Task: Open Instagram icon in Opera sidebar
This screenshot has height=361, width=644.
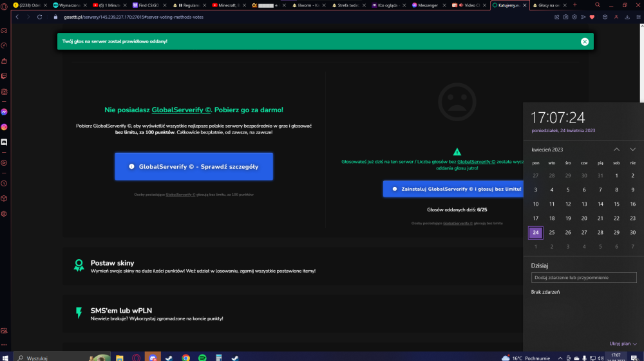Action: 4,127
